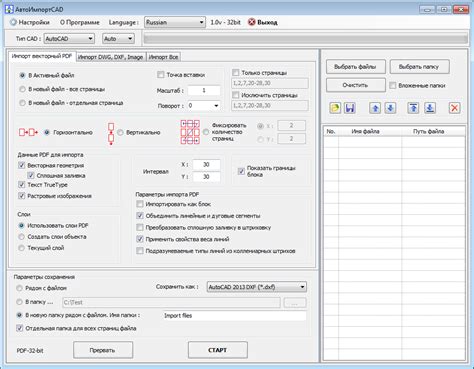Viewport: 474px width, 369px height.
Task: Click the Масштаб scale input field
Action: (204, 90)
